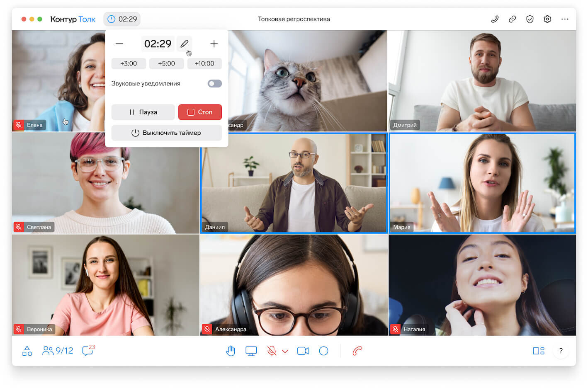The height and width of the screenshot is (388, 588).
Task: Stop the timer with red Стоп button
Action: coord(200,112)
